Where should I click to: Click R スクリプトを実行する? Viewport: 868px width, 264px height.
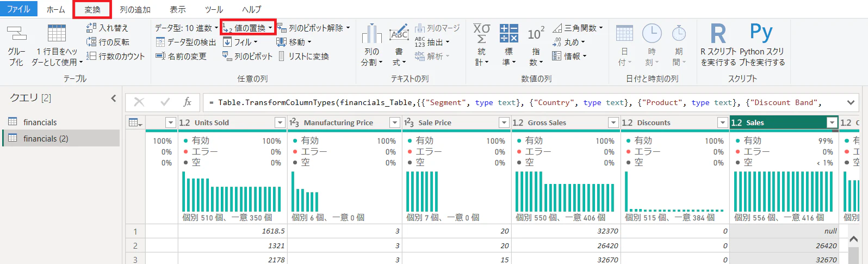(718, 46)
